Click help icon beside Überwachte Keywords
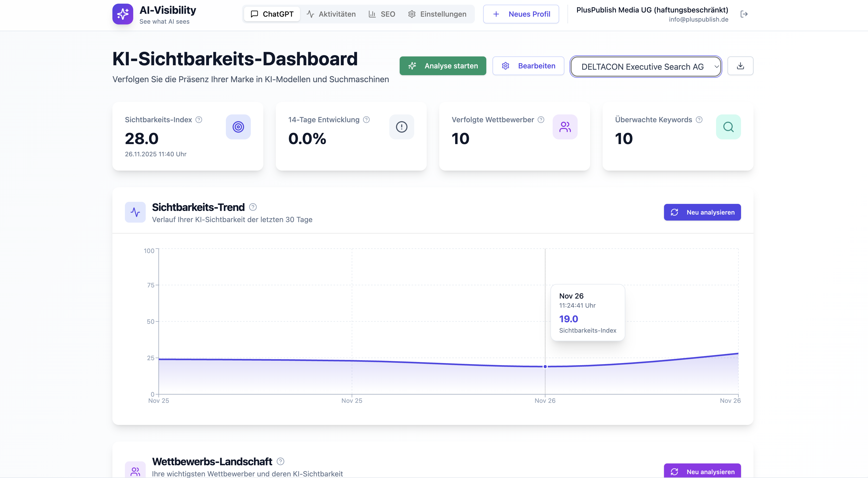This screenshot has width=868, height=478. (699, 120)
